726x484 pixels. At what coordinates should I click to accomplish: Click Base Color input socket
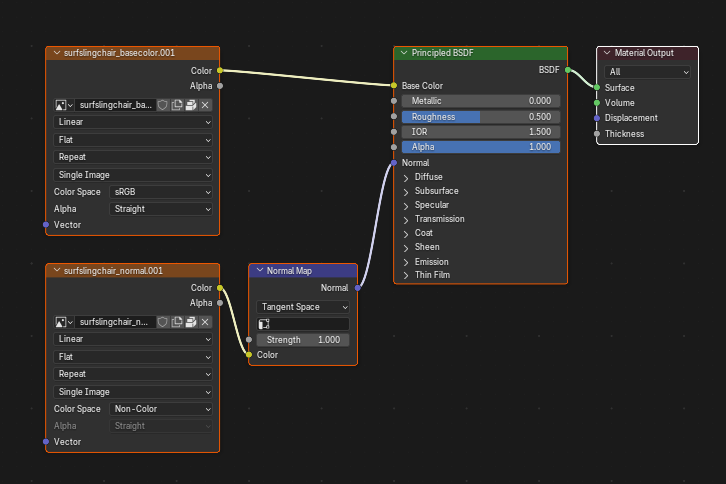pos(394,86)
